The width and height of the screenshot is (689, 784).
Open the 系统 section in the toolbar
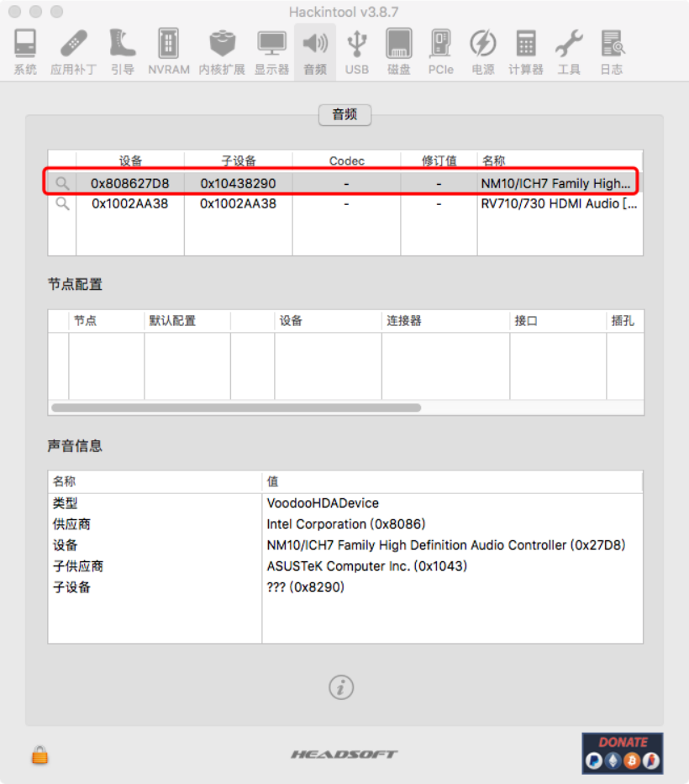click(24, 50)
